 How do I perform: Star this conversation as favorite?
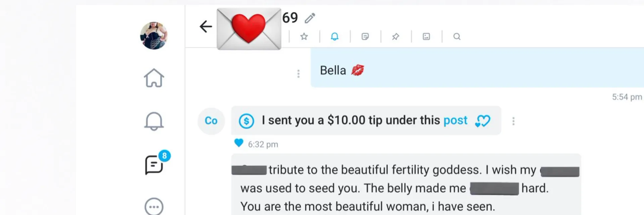pos(304,36)
